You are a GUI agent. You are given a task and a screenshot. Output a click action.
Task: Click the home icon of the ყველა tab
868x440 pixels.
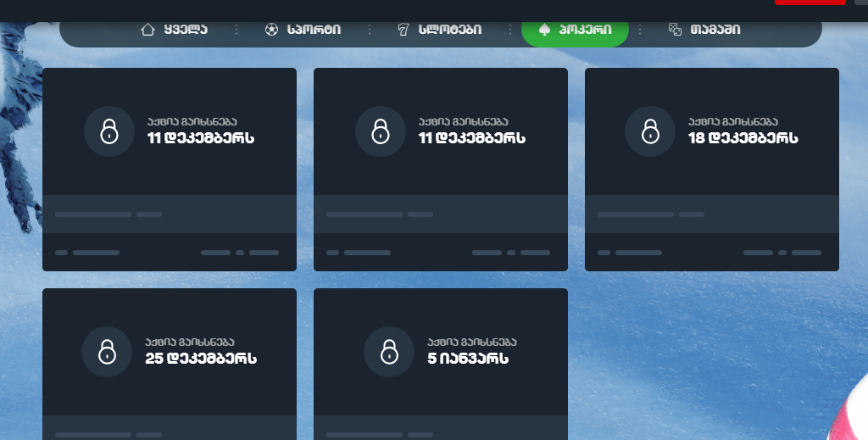click(147, 30)
